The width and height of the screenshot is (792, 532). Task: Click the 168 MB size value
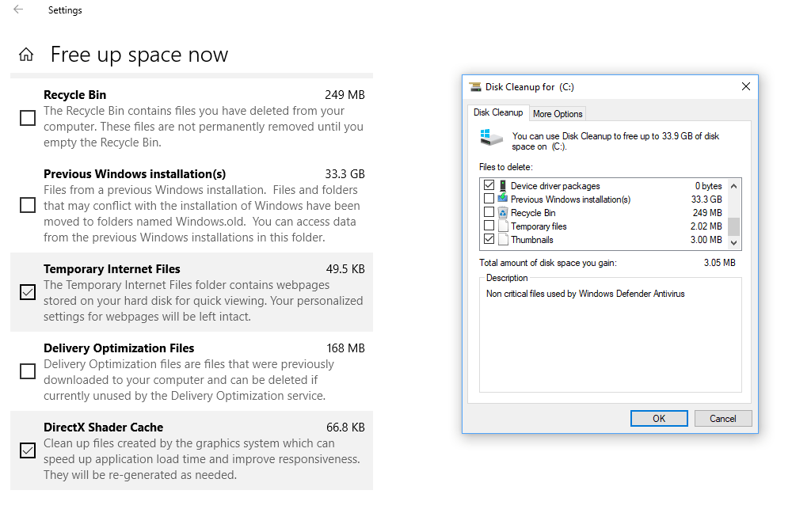tap(345, 348)
